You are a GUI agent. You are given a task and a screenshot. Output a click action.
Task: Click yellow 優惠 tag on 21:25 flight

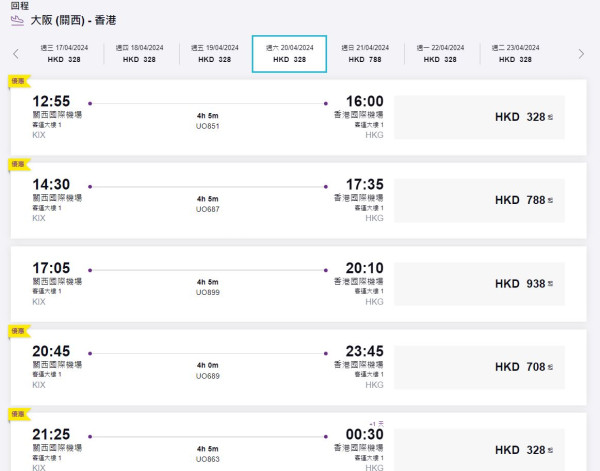click(x=18, y=412)
